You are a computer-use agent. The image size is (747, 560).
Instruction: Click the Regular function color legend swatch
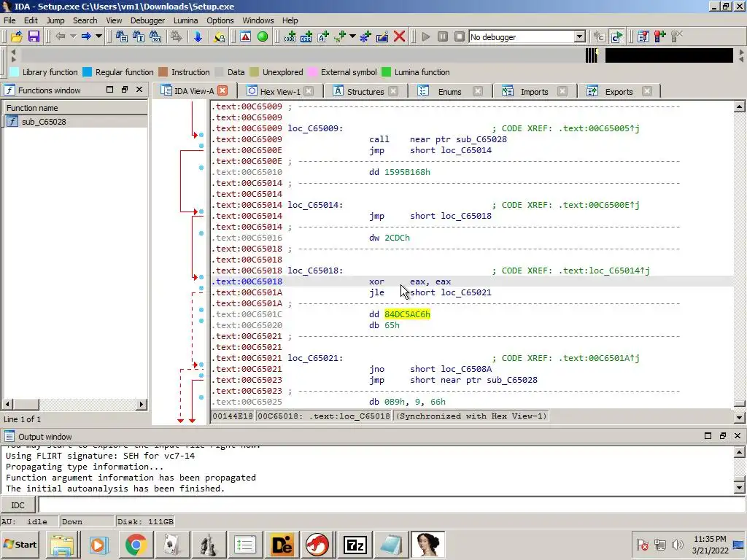pyautogui.click(x=88, y=72)
